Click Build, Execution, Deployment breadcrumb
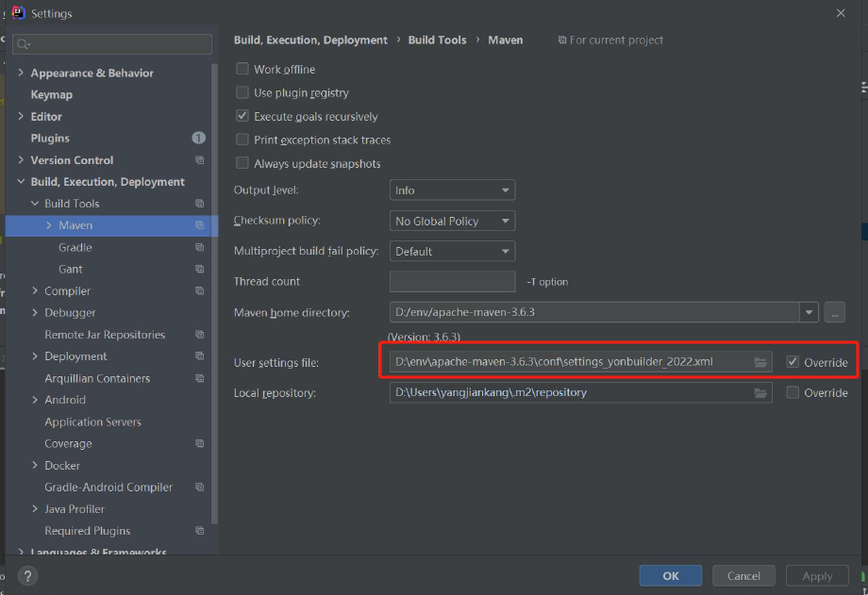868x595 pixels. [310, 40]
